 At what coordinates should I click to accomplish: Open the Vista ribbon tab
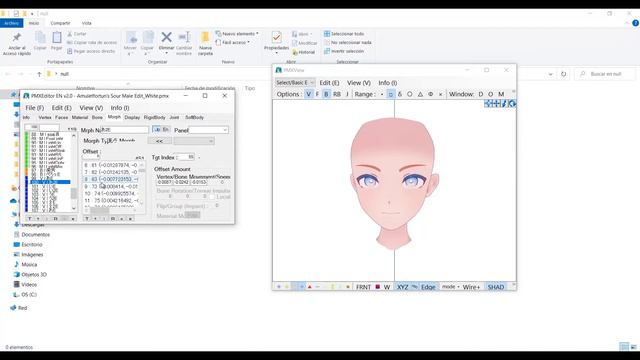(87, 23)
